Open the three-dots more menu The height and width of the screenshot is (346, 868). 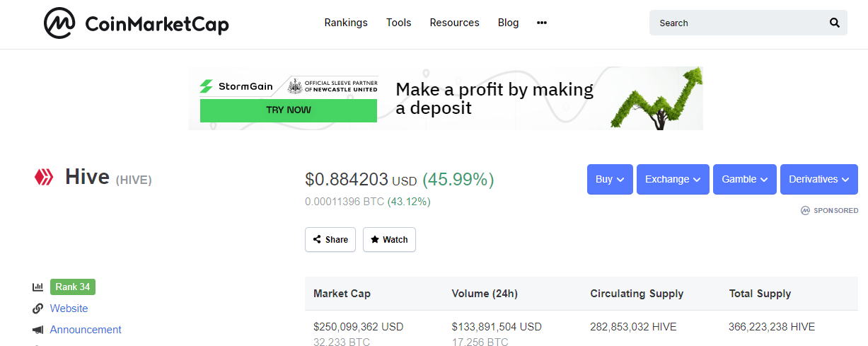click(542, 23)
